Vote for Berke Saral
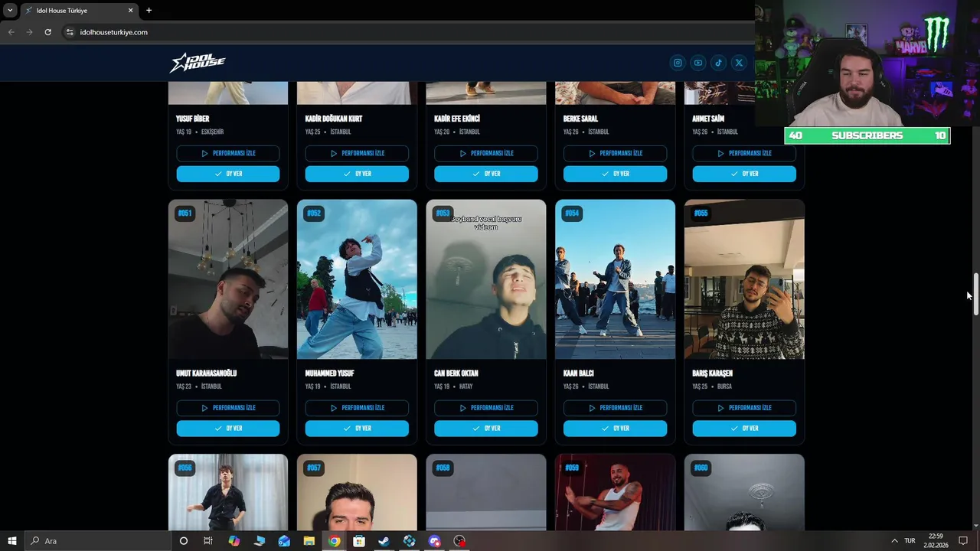 coord(615,174)
